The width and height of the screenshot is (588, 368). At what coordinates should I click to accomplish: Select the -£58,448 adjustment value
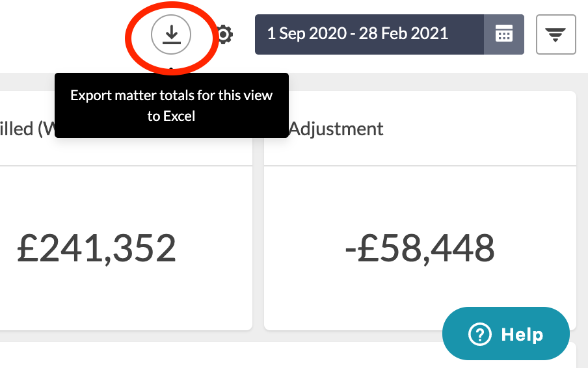pyautogui.click(x=420, y=248)
